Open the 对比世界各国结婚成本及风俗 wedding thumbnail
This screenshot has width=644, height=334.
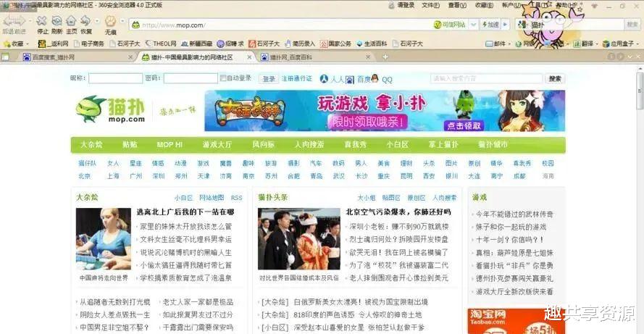299,238
